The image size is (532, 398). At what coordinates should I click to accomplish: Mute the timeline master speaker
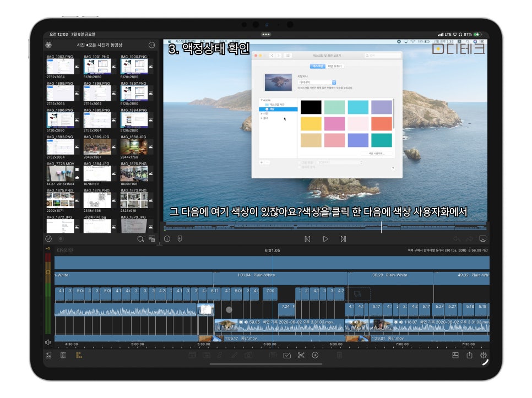click(48, 342)
